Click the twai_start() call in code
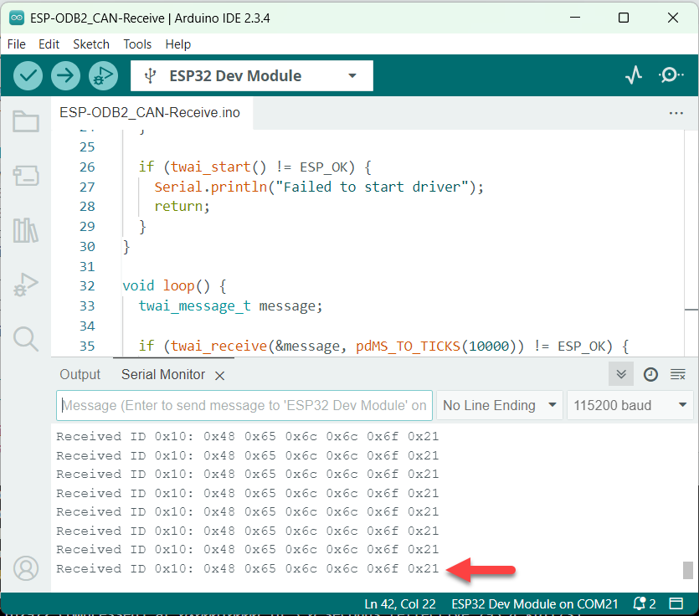The image size is (699, 616). [x=218, y=167]
